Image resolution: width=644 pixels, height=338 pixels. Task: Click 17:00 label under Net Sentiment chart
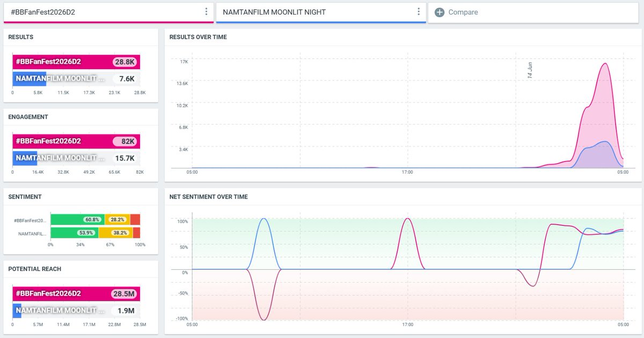pos(407,325)
